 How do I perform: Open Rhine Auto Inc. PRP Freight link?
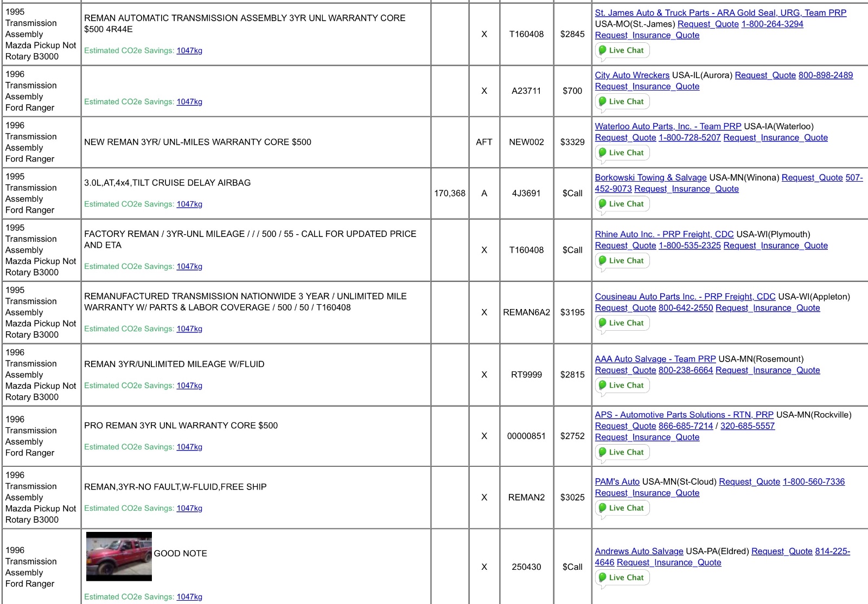pos(663,234)
